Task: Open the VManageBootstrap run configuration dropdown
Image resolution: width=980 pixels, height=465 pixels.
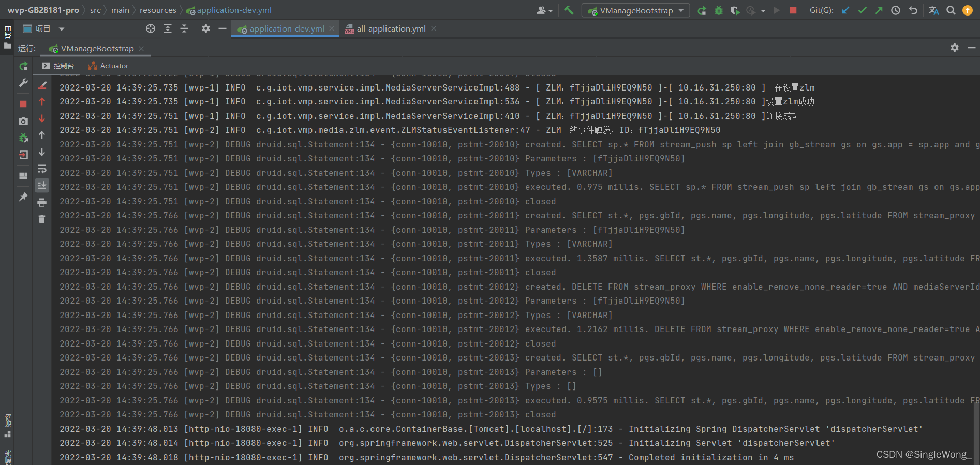Action: point(636,10)
